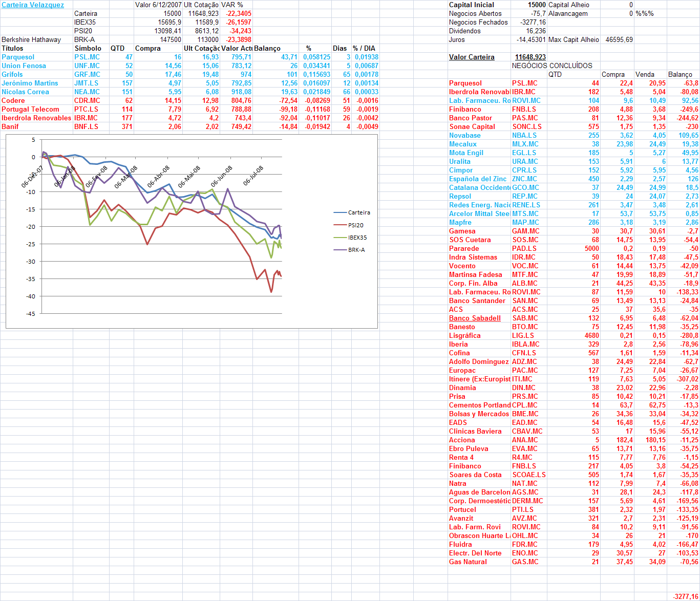Click the "06-Abr-08" chart axis label
Image resolution: width=700 pixels, height=601 pixels.
(x=158, y=177)
